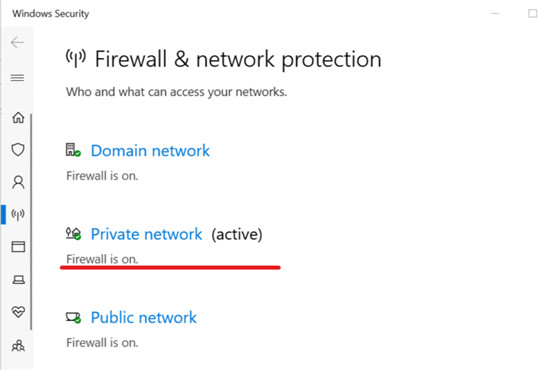Click the back arrow in sidebar

click(x=17, y=43)
